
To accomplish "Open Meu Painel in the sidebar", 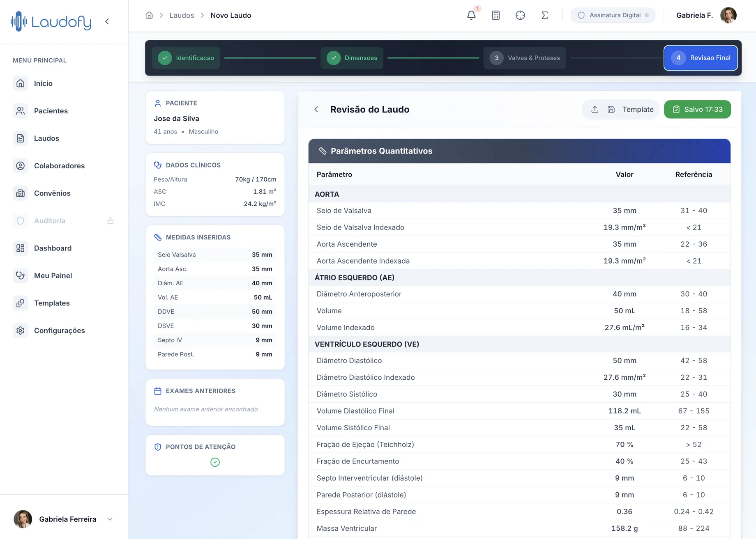I will click(x=64, y=276).
